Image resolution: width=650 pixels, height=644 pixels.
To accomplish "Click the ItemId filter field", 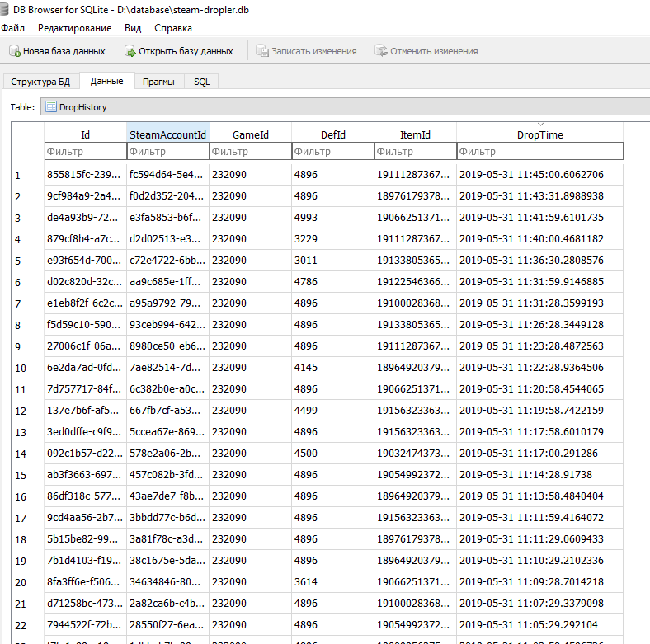I will point(416,151).
